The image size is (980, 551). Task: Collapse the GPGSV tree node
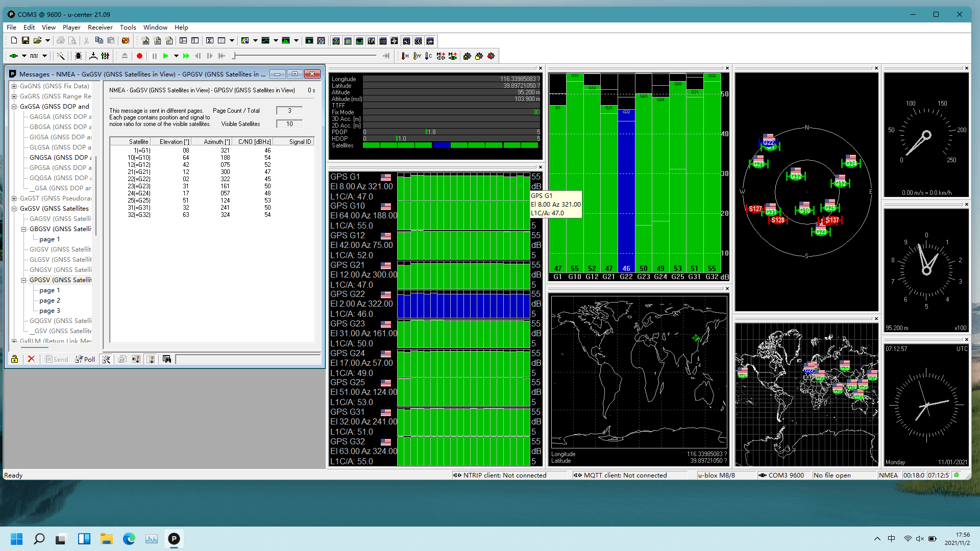coord(23,280)
